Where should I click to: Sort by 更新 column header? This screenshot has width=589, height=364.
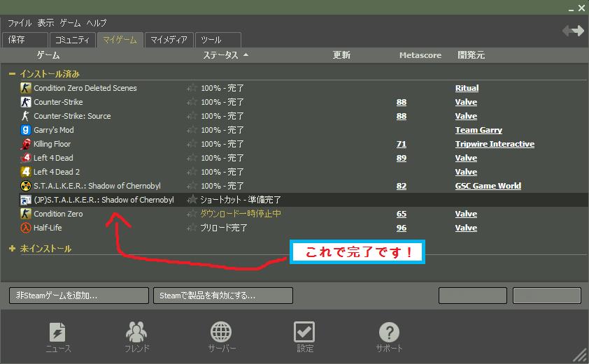pos(341,55)
